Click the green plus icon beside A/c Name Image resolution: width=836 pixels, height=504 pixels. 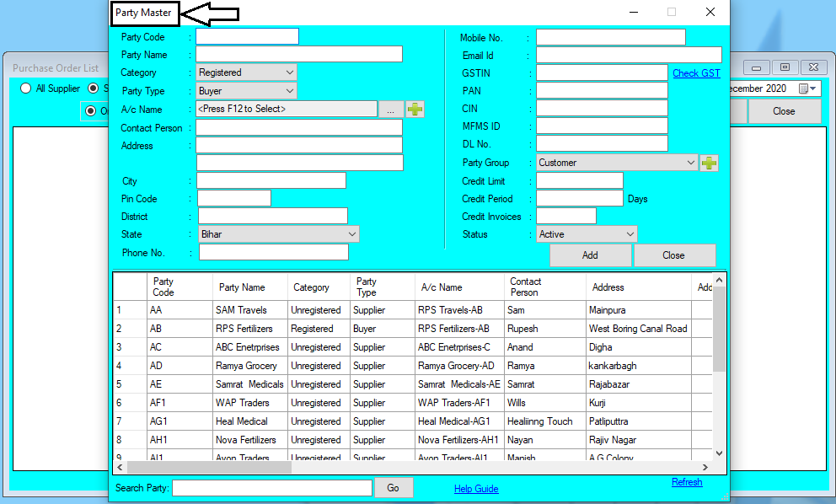(415, 109)
